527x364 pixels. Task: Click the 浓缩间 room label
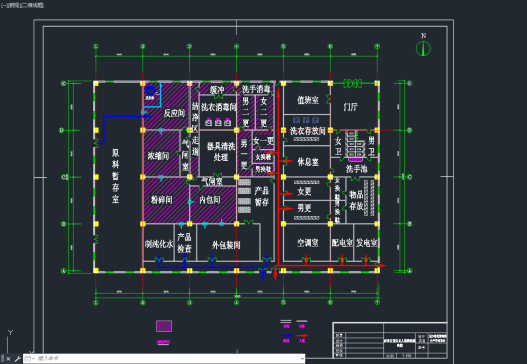click(158, 156)
